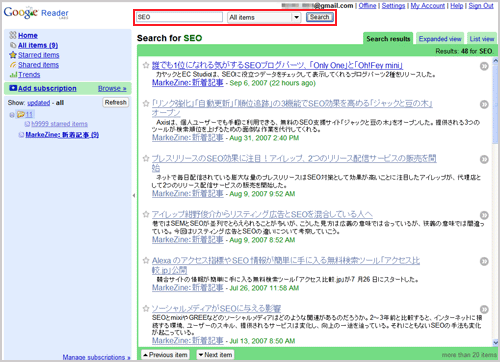The height and width of the screenshot is (362, 500).
Task: Click the Starred items star icon
Action: click(x=13, y=55)
